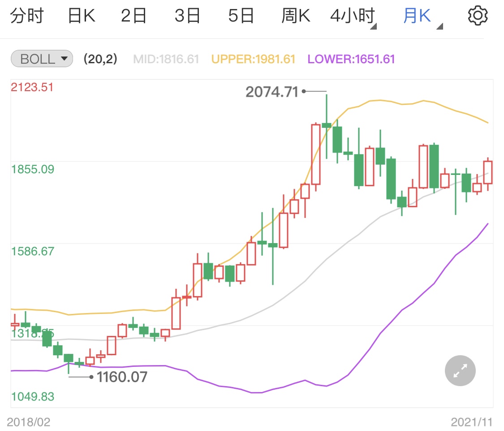This screenshot has width=504, height=431.
Task: Click the 1855.09 axis label
Action: [33, 170]
